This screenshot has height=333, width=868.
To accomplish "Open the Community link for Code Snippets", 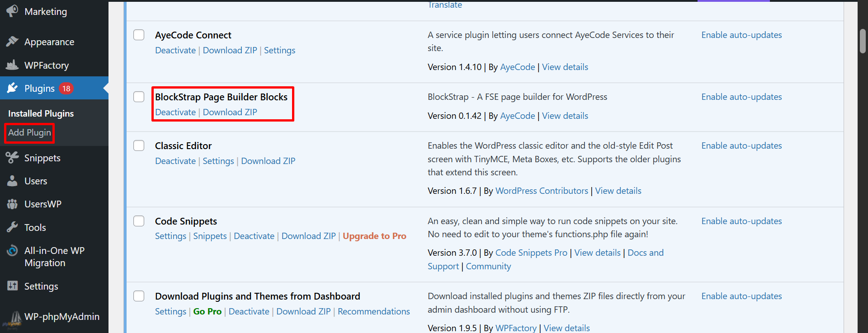I will pyautogui.click(x=488, y=266).
